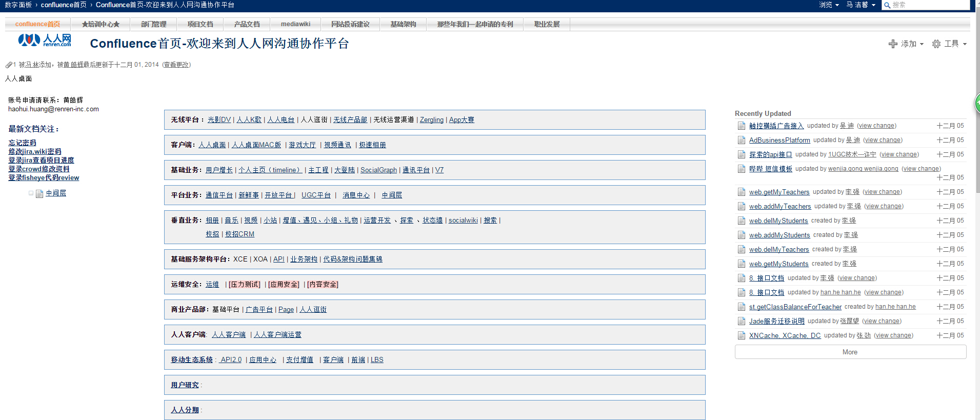Click page icon beside 探索的api接口
The height and width of the screenshot is (420, 980).
point(741,154)
